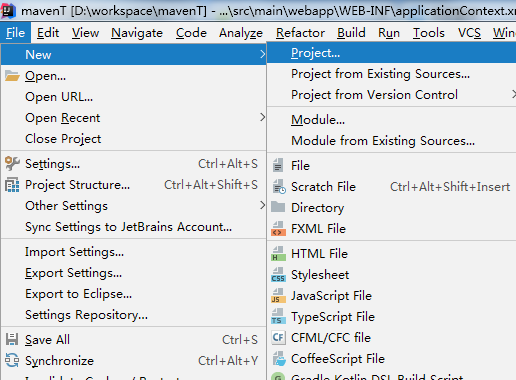
Task: Create new TypeScript File
Action: coord(392,317)
